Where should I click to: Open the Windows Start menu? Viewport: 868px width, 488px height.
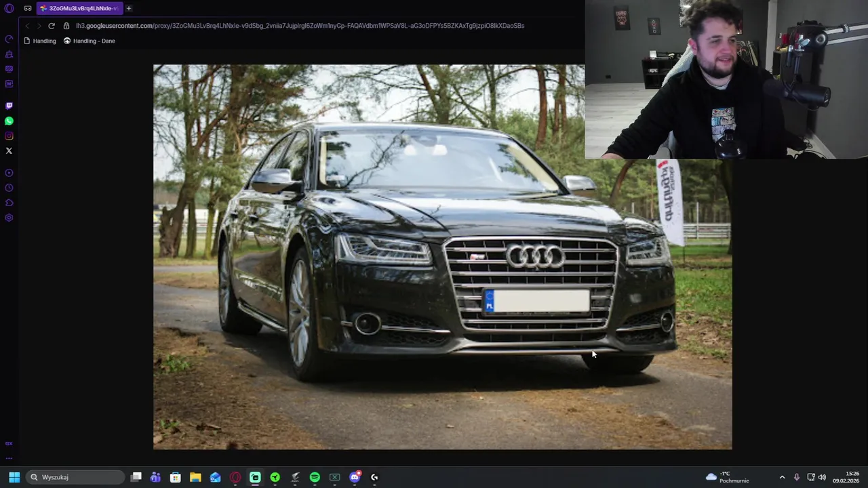click(14, 477)
